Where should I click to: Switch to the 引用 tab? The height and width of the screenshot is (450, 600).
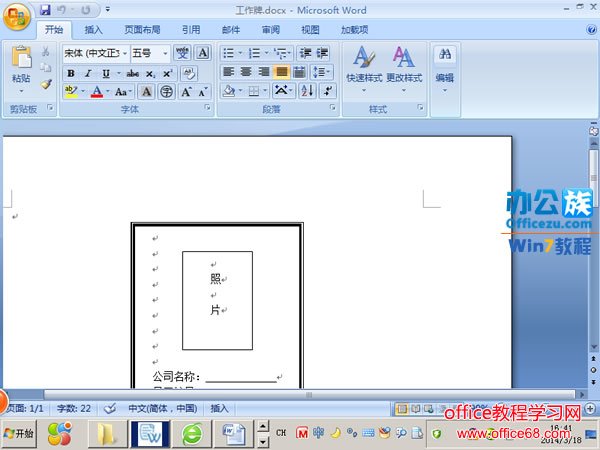191,30
